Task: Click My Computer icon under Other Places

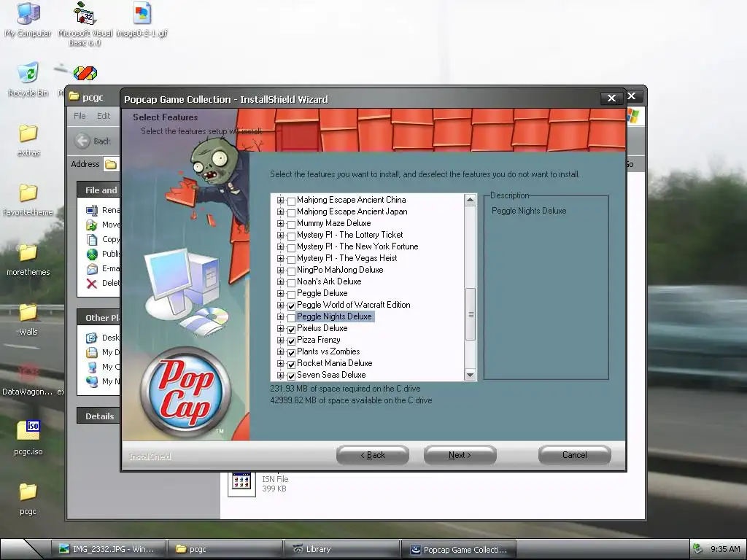Action: pyautogui.click(x=92, y=367)
